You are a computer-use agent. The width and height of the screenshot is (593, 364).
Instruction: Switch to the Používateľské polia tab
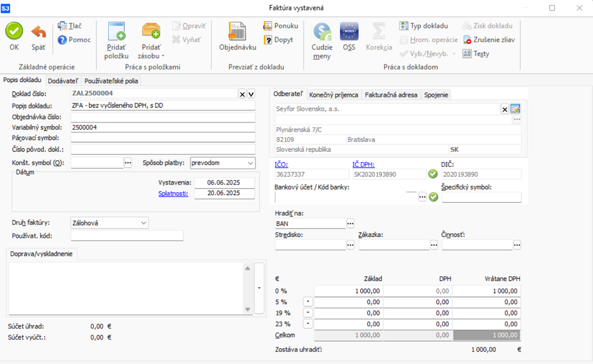[111, 81]
